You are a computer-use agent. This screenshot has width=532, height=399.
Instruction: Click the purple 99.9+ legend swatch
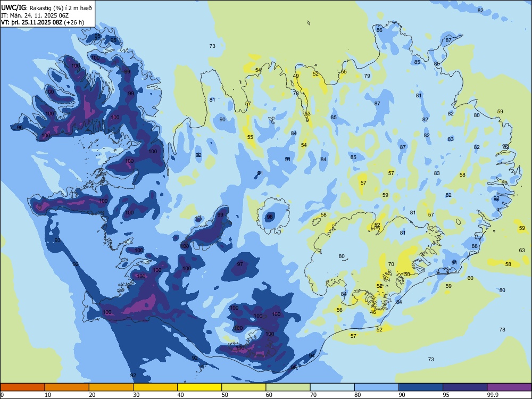point(509,387)
